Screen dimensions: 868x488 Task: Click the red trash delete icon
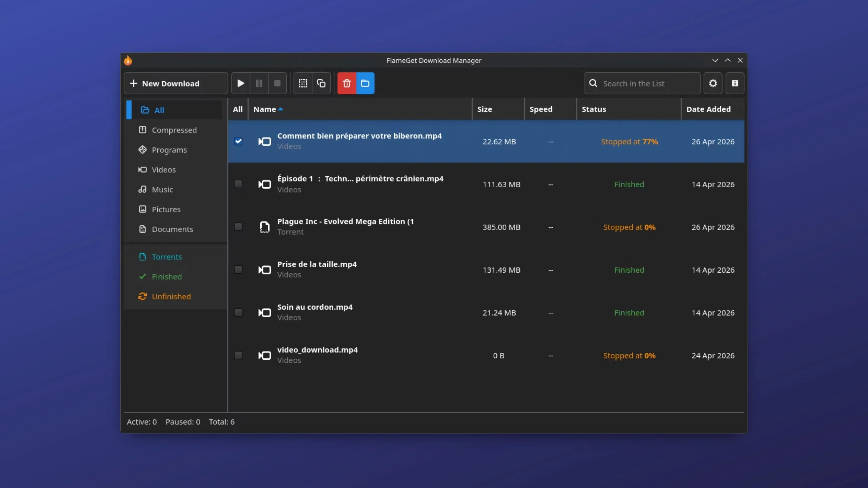347,83
